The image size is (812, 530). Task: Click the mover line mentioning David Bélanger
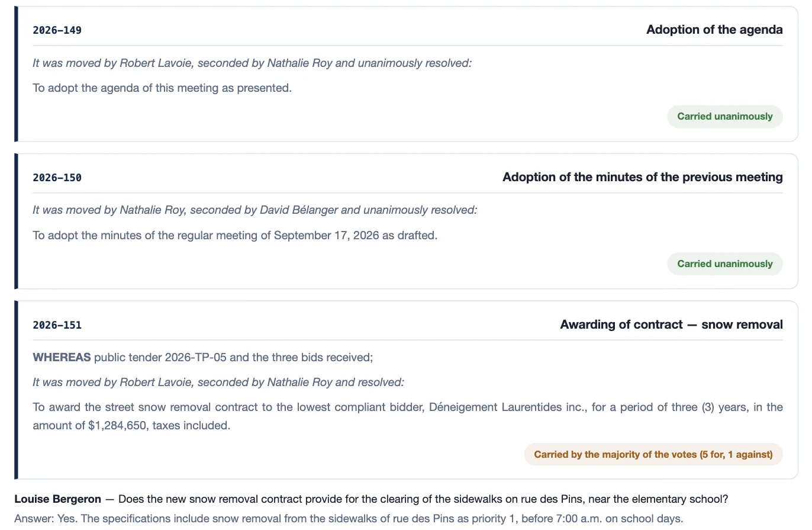tap(254, 210)
